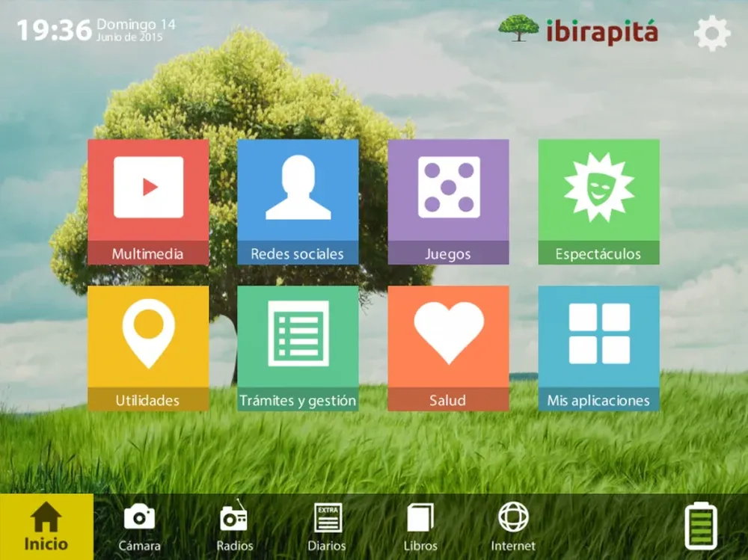
Task: Open the Trámites y gestión tile
Action: pyautogui.click(x=298, y=348)
